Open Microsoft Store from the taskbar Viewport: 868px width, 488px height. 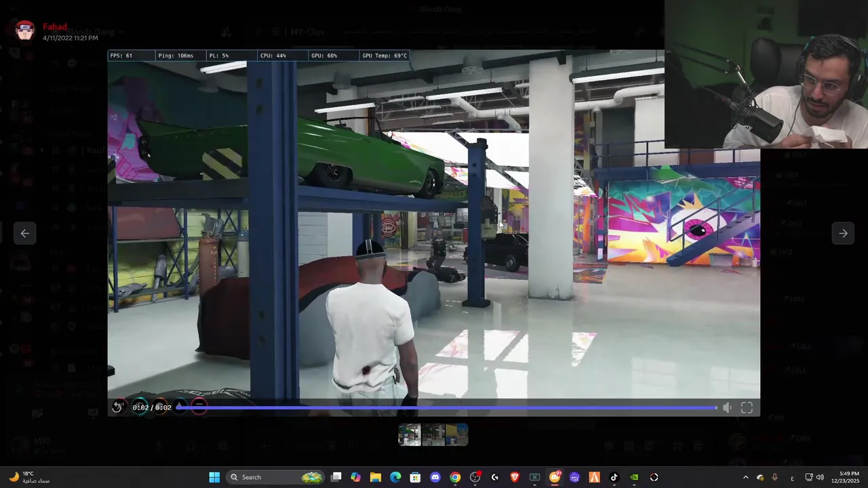click(415, 477)
